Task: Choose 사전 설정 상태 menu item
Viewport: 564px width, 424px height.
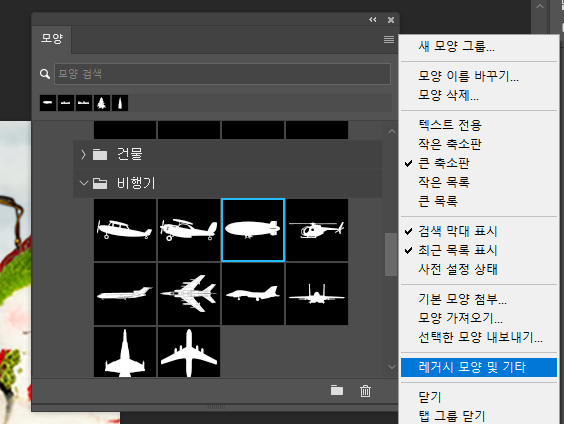Action: [479, 269]
